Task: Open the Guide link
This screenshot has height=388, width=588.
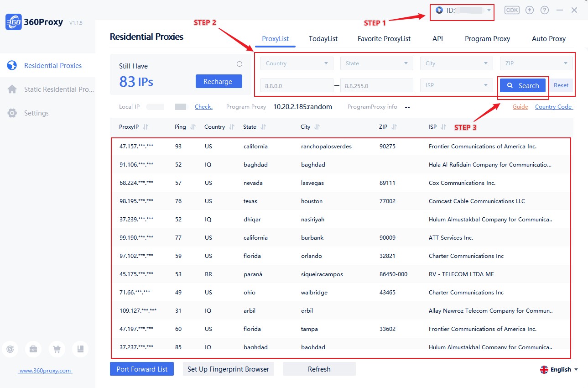Action: (520, 107)
